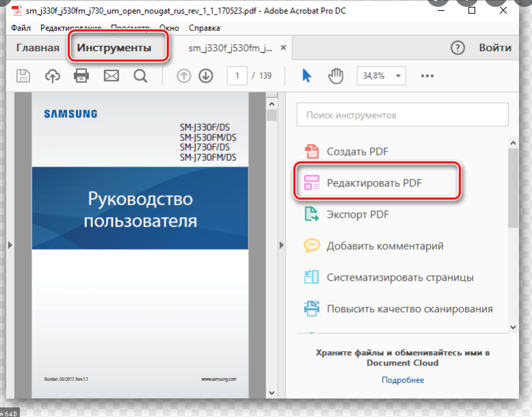Screen dimensions: 532x417
Task: Click the tools list scrollbar thumb
Action: click(x=513, y=188)
